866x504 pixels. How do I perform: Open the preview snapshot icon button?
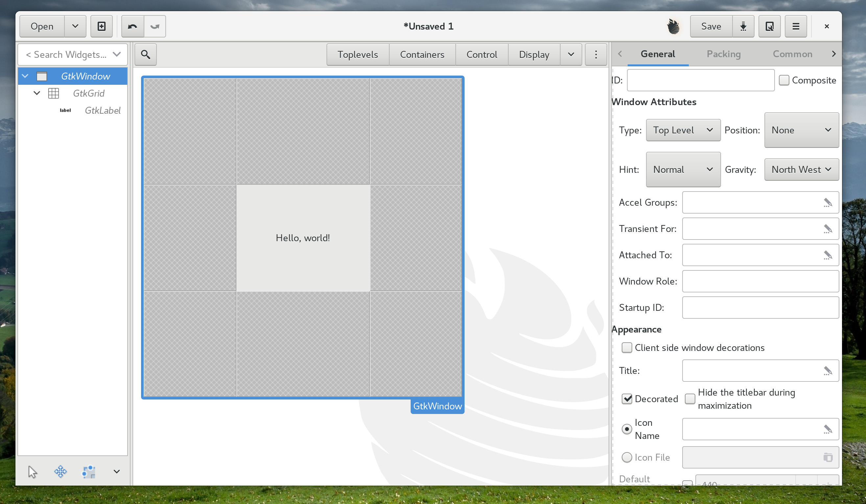tap(769, 26)
